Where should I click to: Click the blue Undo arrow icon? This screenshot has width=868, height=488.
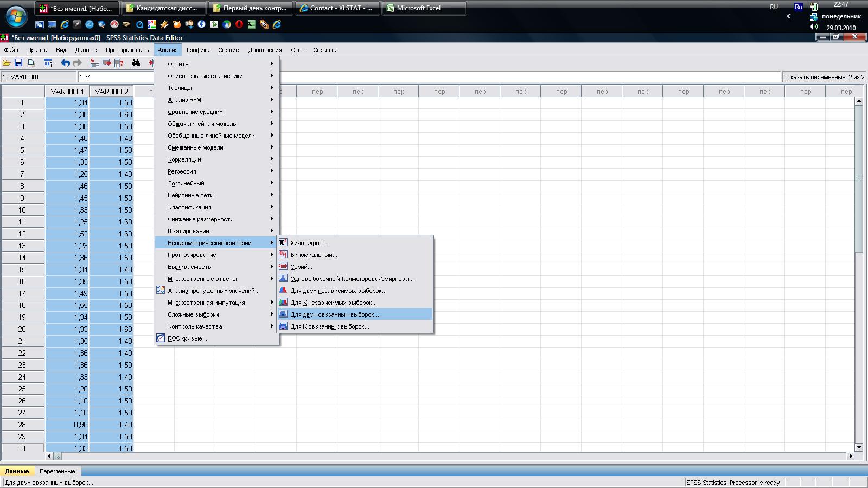coord(65,63)
